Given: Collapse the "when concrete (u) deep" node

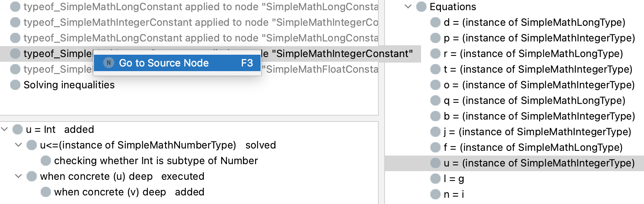Looking at the screenshot, I should [18, 176].
